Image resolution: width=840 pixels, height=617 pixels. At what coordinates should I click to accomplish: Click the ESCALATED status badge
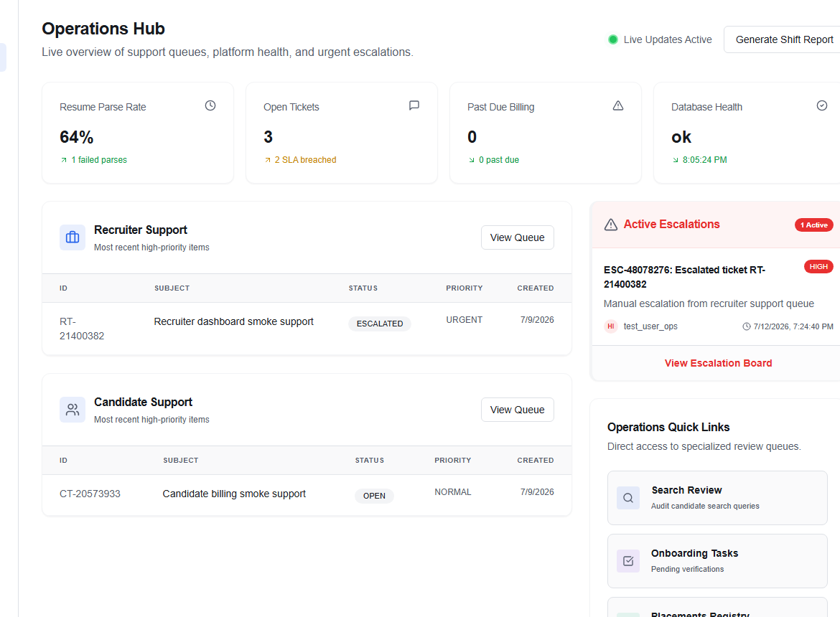(x=380, y=324)
